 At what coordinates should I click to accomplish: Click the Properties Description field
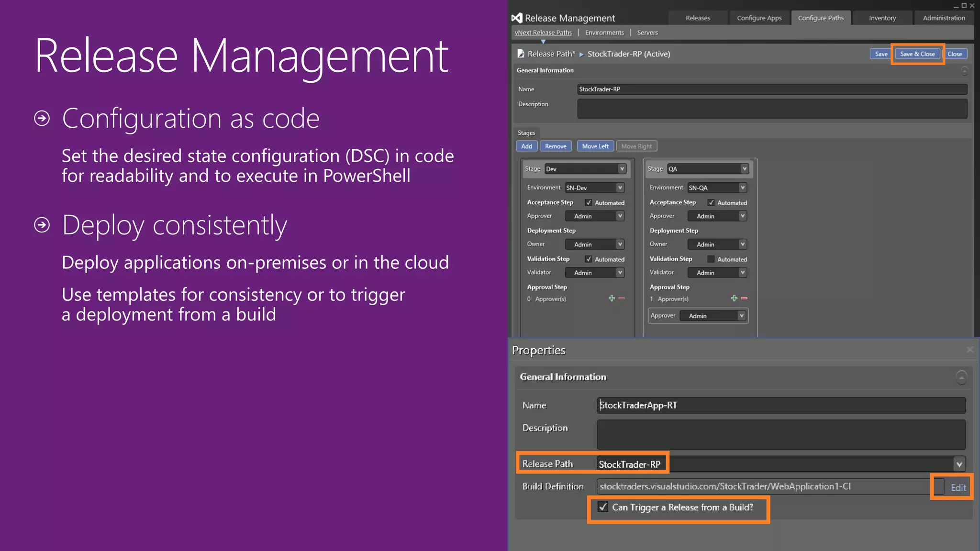pyautogui.click(x=781, y=434)
